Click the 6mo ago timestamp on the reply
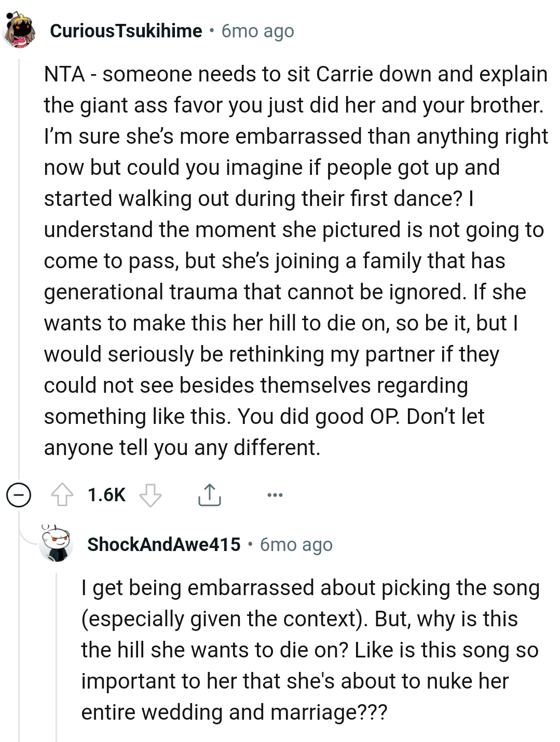Screen dimensions: 560x742 pos(296,544)
